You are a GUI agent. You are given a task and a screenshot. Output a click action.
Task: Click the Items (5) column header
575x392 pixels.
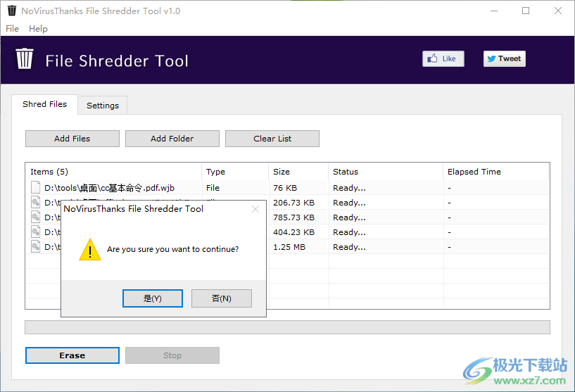114,172
